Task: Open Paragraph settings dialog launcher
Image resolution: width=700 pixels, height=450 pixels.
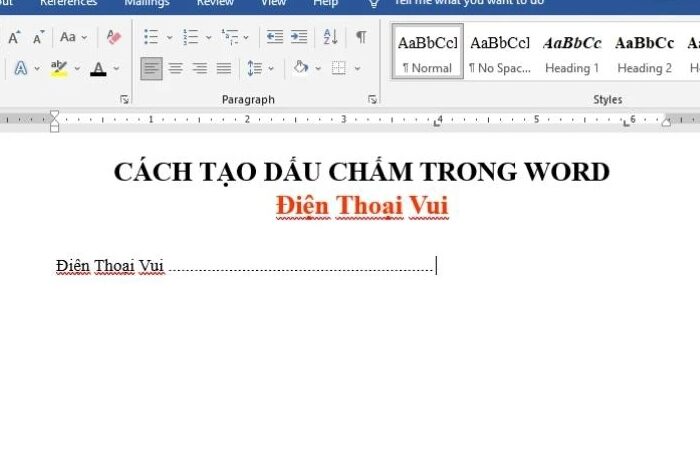Action: click(x=372, y=100)
